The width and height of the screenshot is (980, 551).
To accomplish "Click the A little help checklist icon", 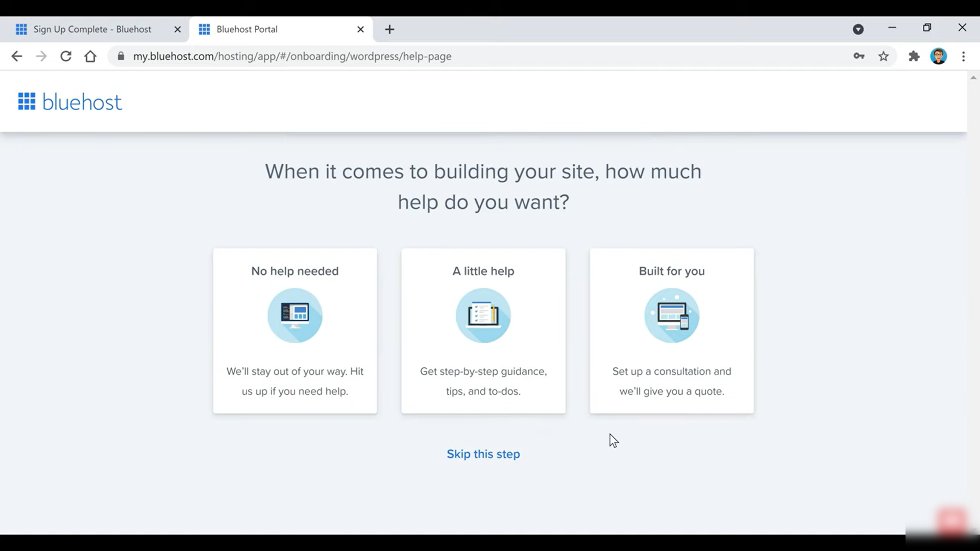I will [x=483, y=315].
